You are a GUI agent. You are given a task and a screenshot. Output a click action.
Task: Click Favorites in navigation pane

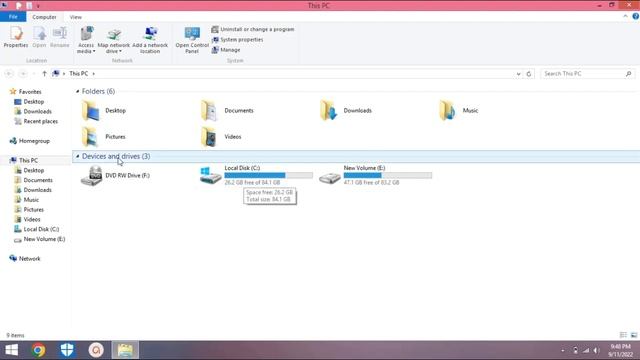pos(30,92)
